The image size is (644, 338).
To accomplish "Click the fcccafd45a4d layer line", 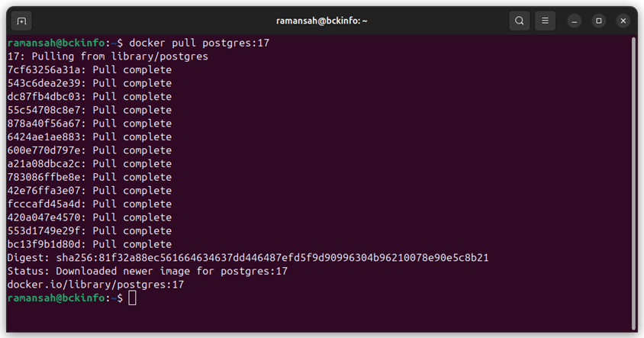I will tap(89, 204).
